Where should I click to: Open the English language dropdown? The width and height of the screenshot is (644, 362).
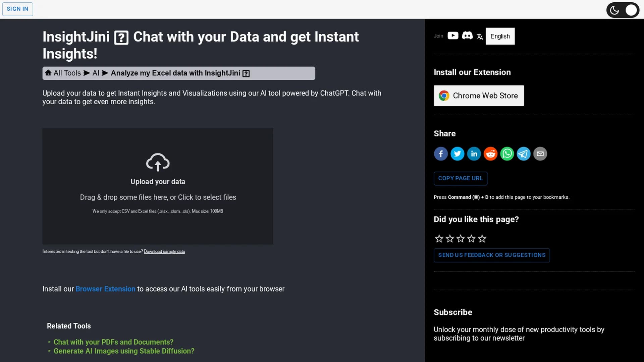coord(500,36)
